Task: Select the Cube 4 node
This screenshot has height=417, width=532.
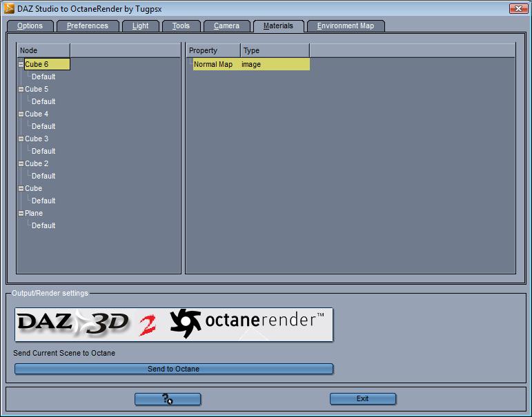Action: point(37,114)
